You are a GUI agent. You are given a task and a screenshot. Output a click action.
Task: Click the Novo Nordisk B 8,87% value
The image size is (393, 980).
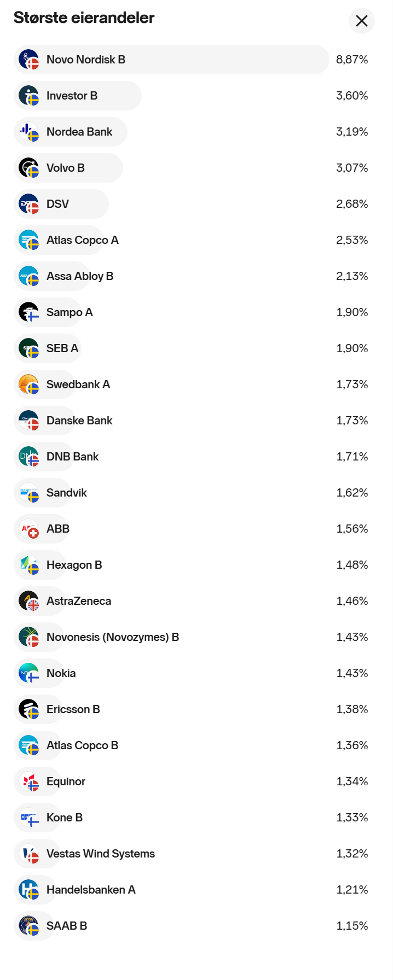click(x=352, y=60)
